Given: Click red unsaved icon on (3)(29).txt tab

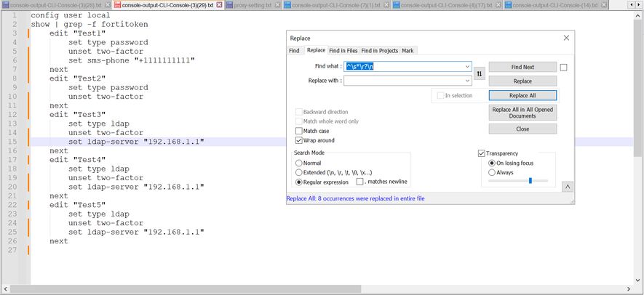Looking at the screenshot, I should 117,5.
